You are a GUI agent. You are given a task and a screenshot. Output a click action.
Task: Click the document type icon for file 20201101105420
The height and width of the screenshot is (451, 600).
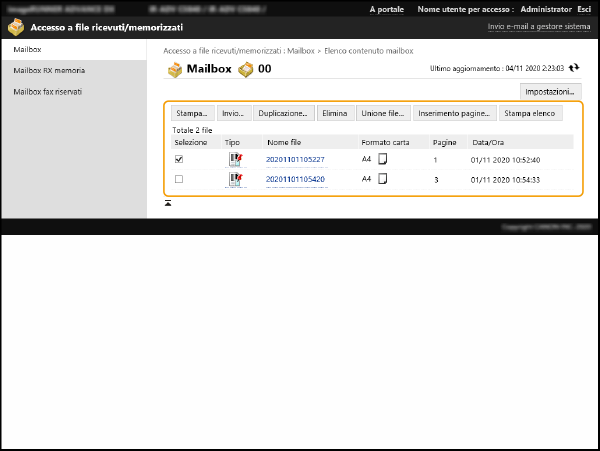(235, 179)
